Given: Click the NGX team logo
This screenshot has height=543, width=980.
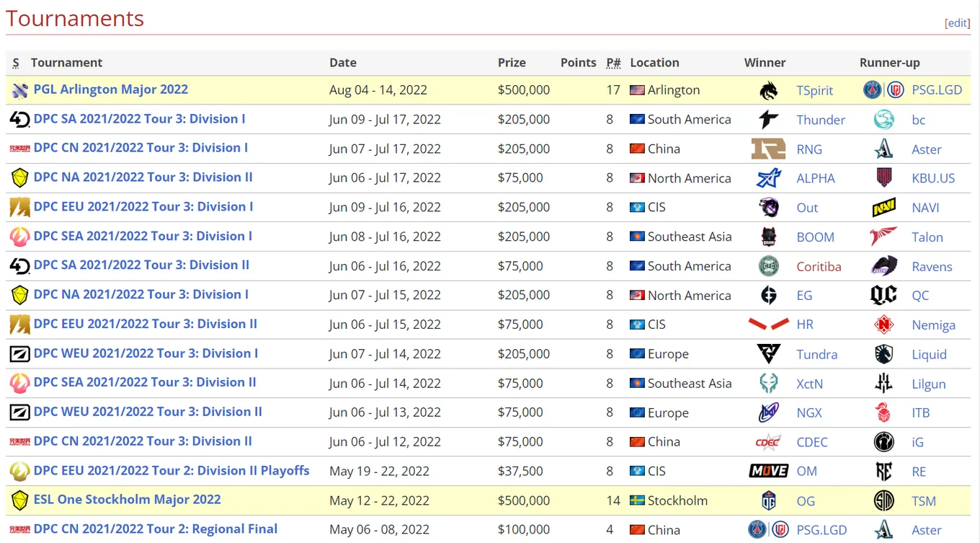Looking at the screenshot, I should [769, 412].
